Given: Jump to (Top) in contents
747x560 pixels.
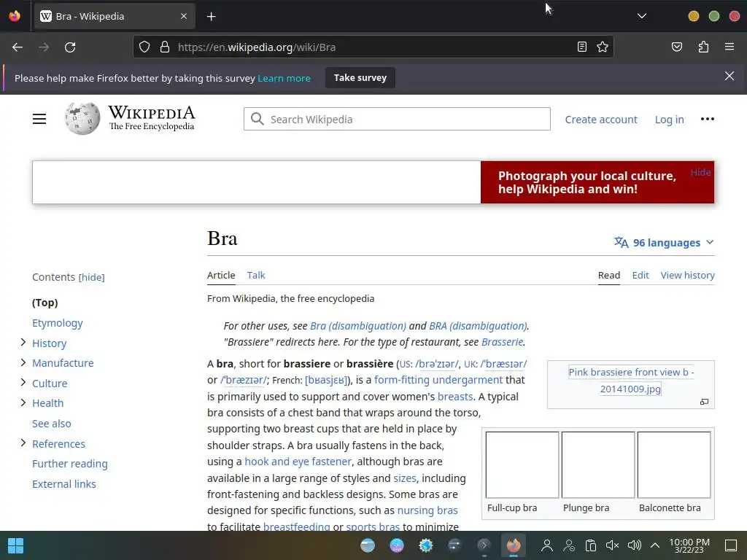Looking at the screenshot, I should (x=44, y=303).
